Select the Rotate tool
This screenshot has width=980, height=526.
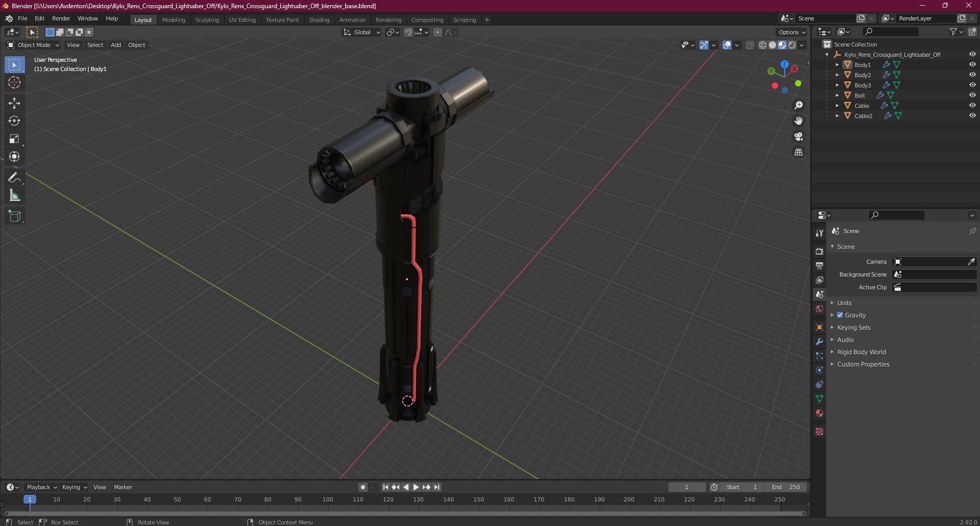[14, 121]
